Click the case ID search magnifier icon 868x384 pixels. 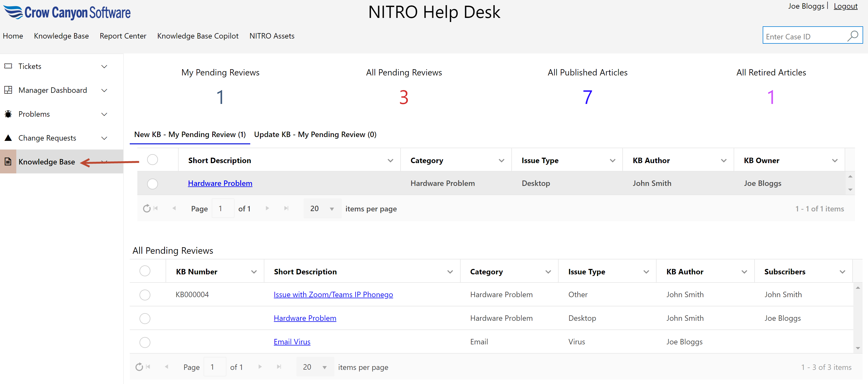[x=853, y=36]
